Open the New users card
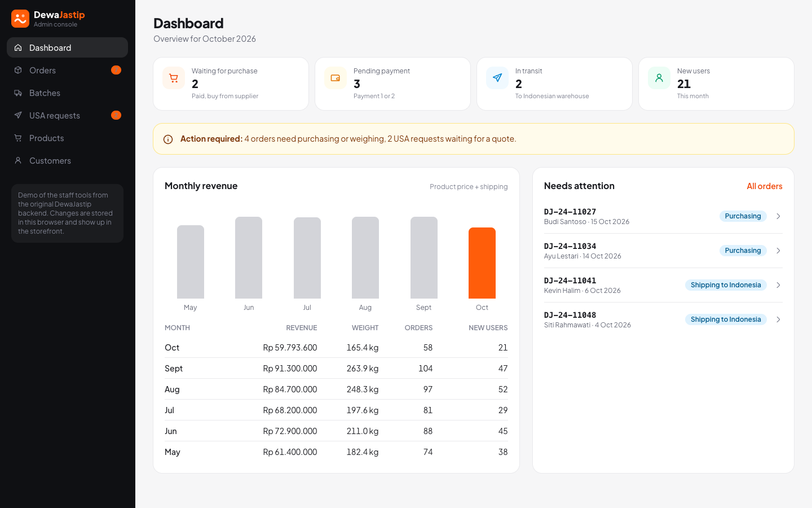The height and width of the screenshot is (508, 812). coord(716,84)
